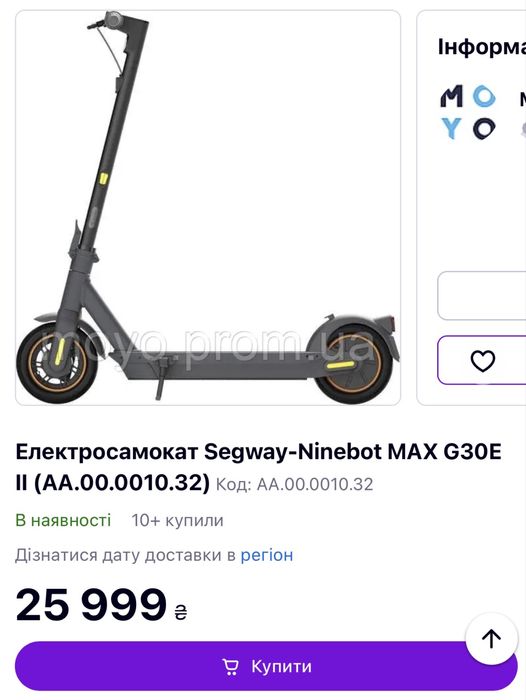Follow the 'регіон' delivery link
526x700 pixels.
[x=267, y=555]
